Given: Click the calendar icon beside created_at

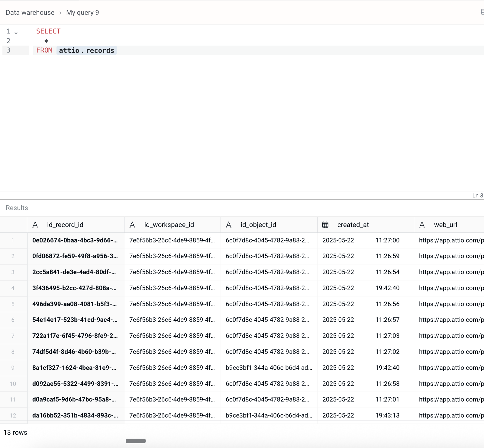Looking at the screenshot, I should pyautogui.click(x=325, y=225).
